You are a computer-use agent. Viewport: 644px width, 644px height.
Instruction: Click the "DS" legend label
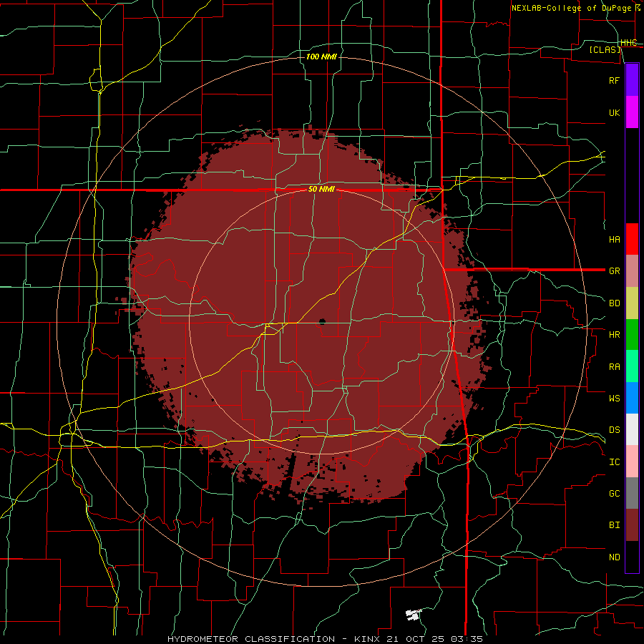pyautogui.click(x=614, y=430)
